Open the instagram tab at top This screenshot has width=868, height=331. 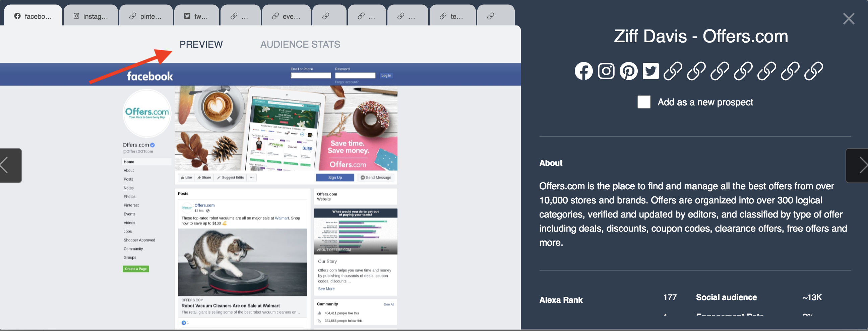pos(91,16)
